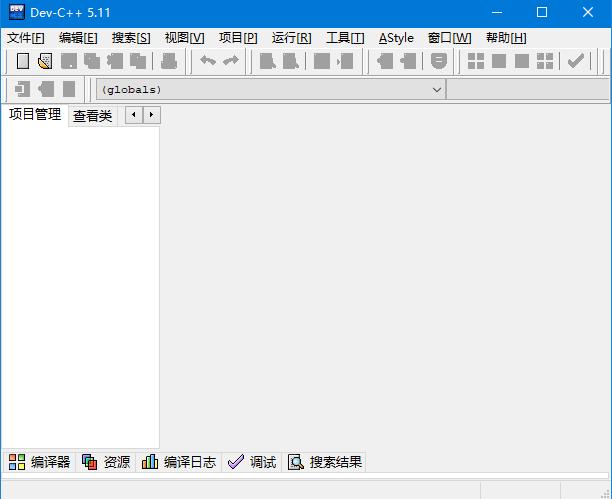Screen dimensions: 612x499
Task: Click the Debug checkmark toolbar icon
Action: pos(576,61)
